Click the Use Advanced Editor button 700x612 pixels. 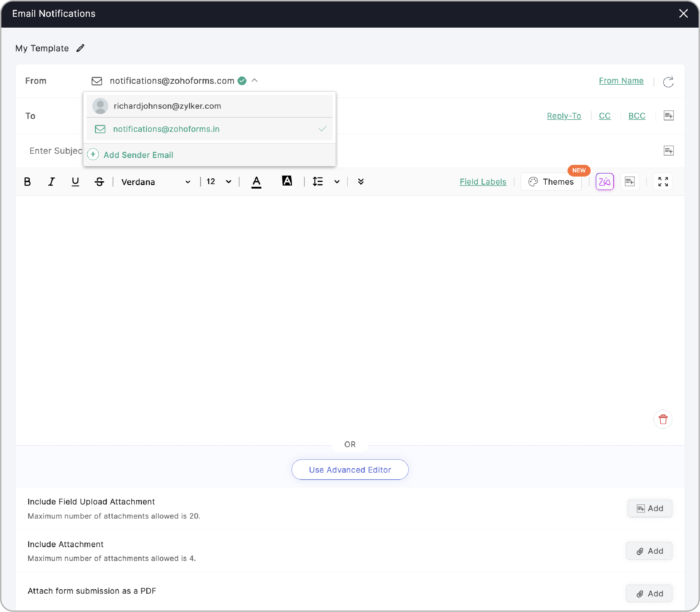click(x=350, y=470)
